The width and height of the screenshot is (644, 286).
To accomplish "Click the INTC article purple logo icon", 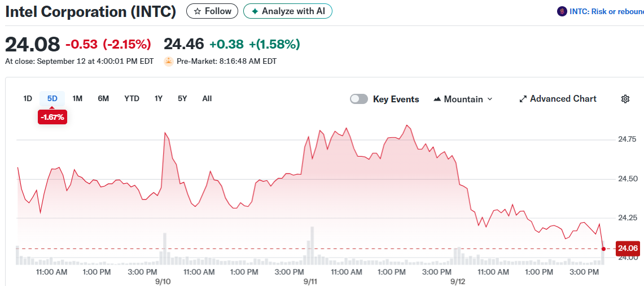I will click(562, 11).
